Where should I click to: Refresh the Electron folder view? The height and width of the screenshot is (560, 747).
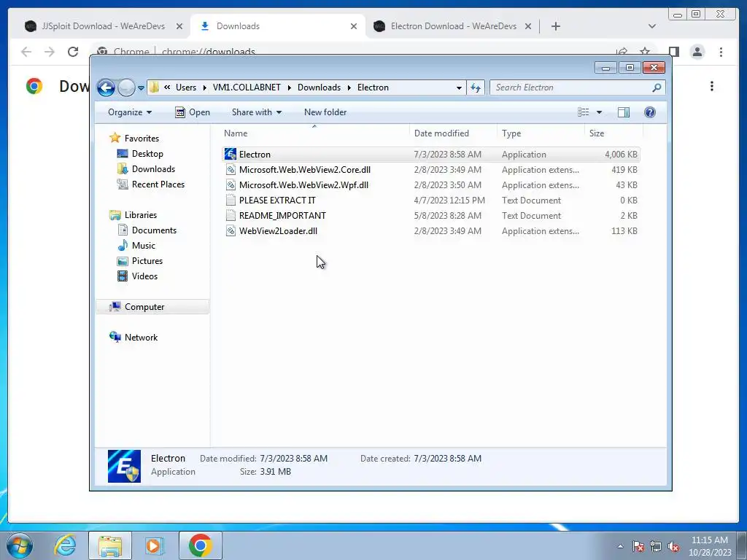pos(476,87)
